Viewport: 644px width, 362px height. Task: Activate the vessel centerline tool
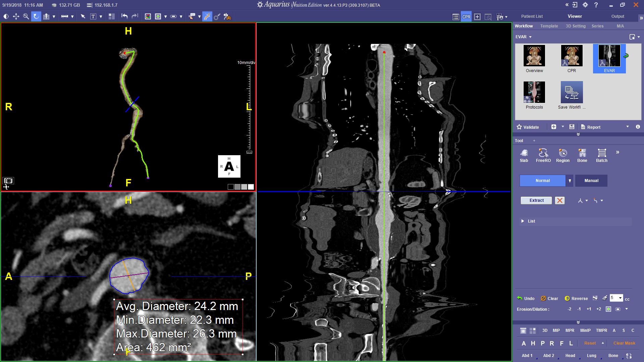tap(207, 16)
